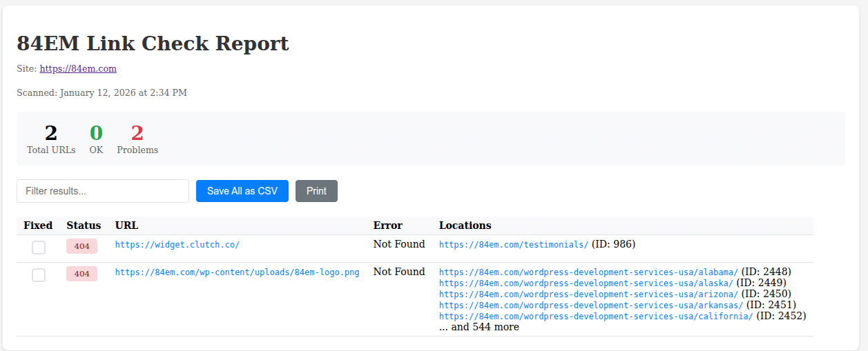Open the testimonials location link
Viewport: 868px width, 351px height.
[514, 245]
